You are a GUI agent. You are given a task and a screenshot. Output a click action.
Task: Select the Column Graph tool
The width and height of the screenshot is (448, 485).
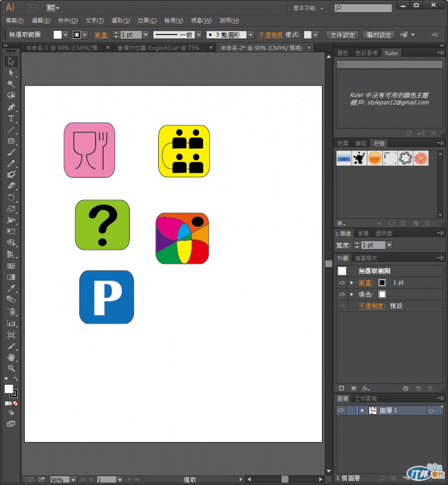(x=11, y=323)
